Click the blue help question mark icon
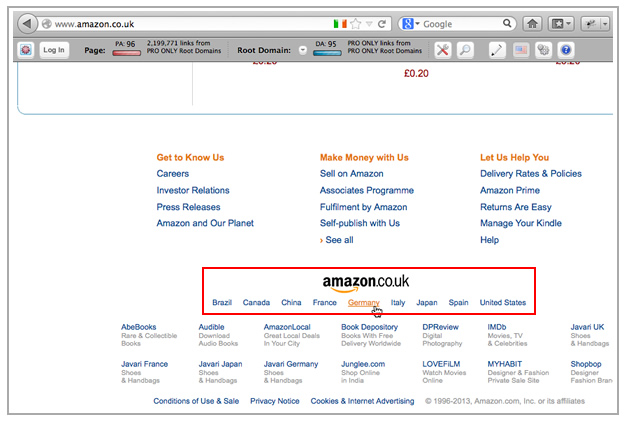626x423 pixels. tap(566, 49)
